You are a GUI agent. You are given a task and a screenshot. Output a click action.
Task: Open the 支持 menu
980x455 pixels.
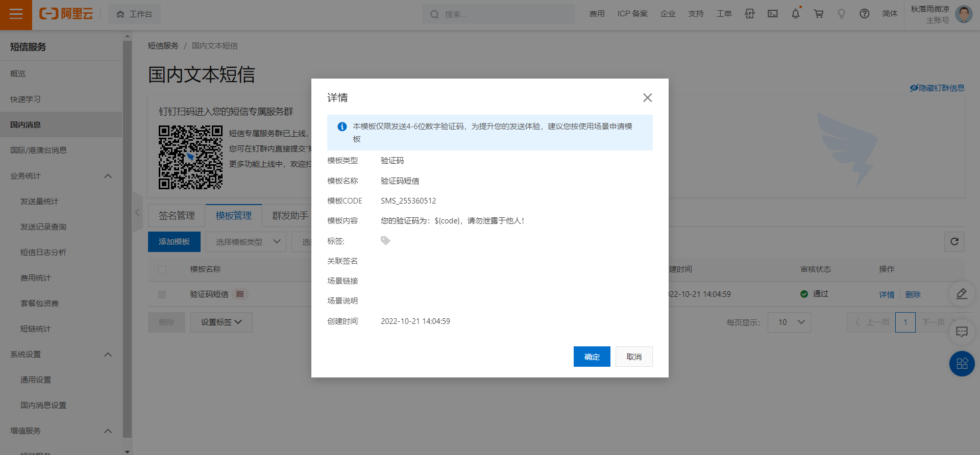pyautogui.click(x=696, y=14)
